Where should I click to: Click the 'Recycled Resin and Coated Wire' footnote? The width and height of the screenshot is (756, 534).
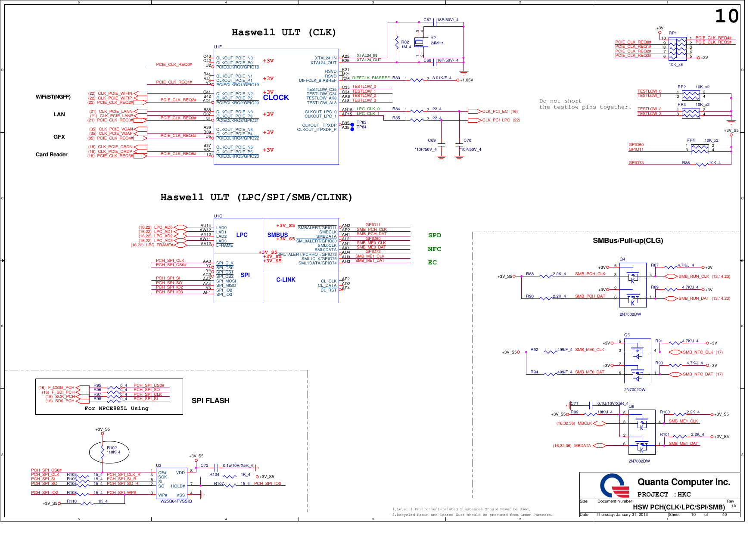472,515
